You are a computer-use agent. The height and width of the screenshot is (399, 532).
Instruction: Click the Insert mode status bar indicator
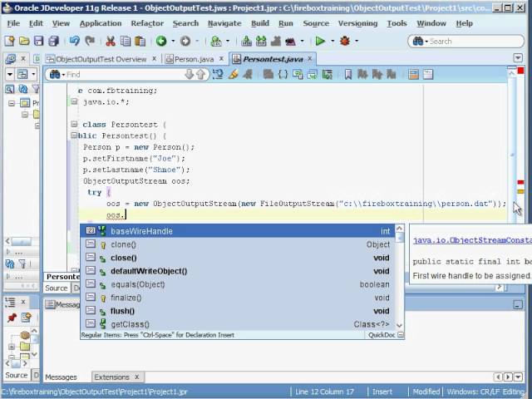[382, 392]
